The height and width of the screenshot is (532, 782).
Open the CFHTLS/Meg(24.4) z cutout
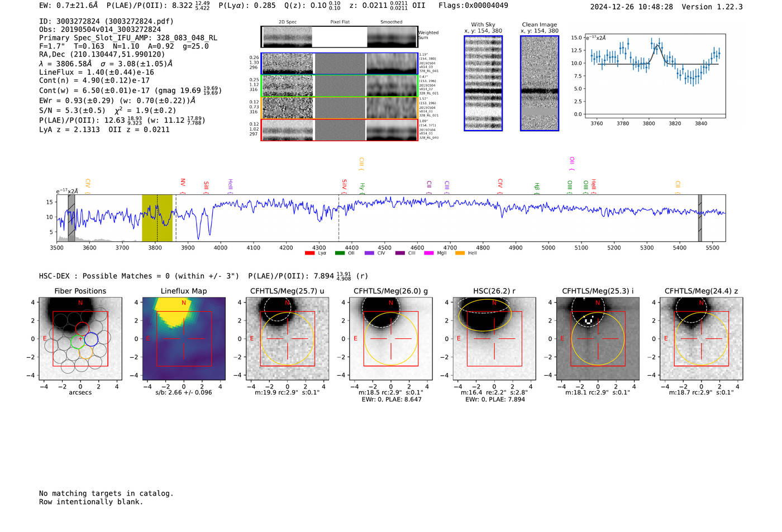[702, 338]
